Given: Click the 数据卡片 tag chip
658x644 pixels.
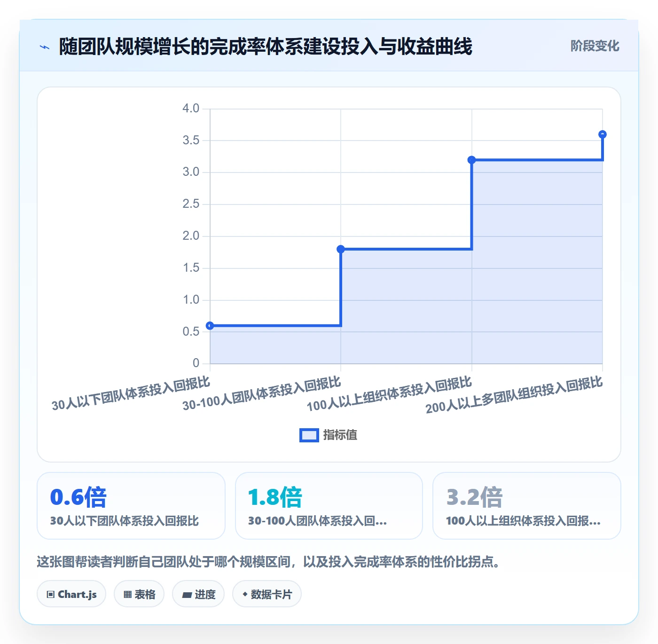Looking at the screenshot, I should (267, 594).
